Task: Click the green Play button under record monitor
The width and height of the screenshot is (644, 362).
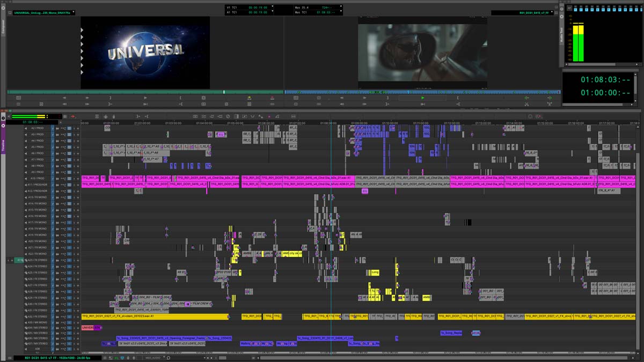Action: click(423, 98)
